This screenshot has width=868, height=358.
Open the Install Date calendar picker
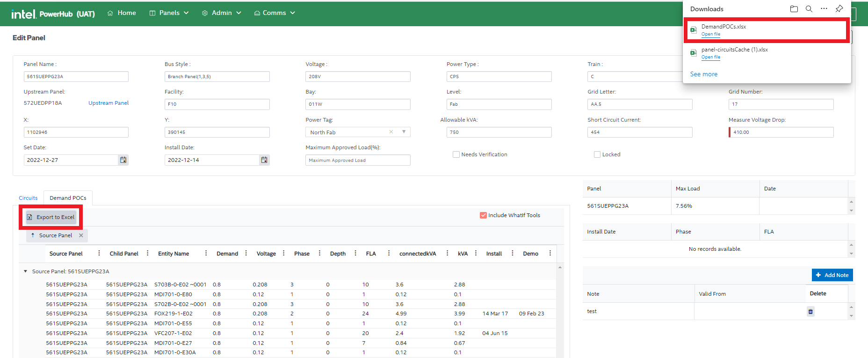click(x=264, y=160)
